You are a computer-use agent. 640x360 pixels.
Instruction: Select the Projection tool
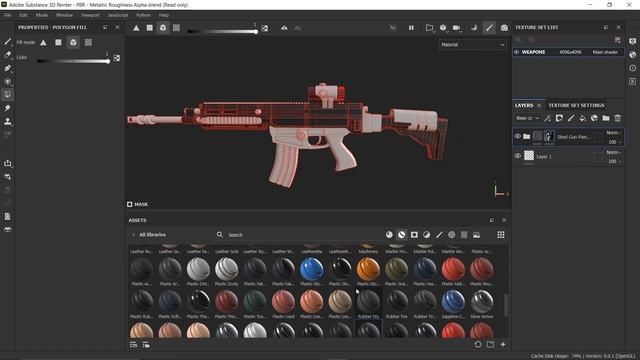click(x=8, y=68)
